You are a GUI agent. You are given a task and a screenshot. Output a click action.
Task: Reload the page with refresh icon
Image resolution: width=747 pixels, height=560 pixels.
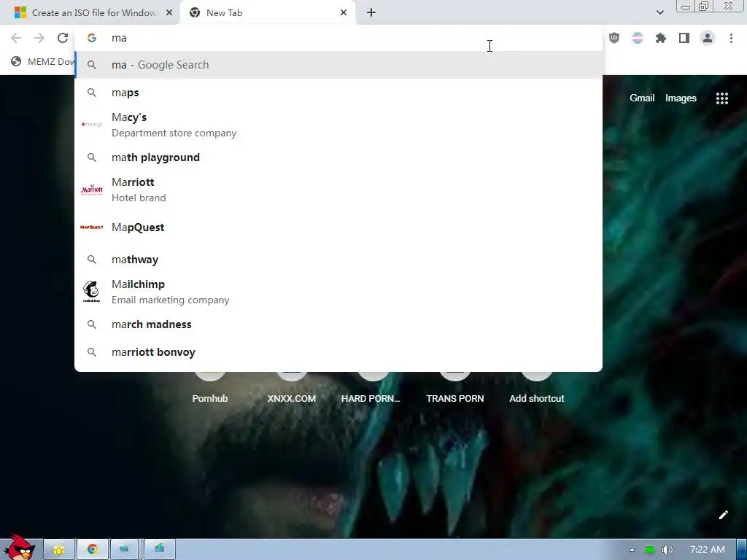click(x=63, y=38)
